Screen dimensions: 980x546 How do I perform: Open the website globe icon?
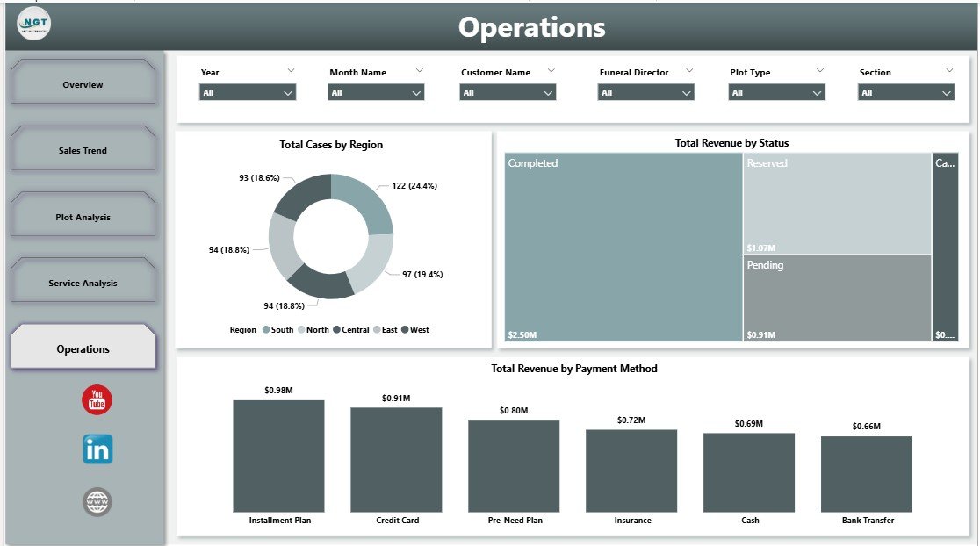(97, 501)
